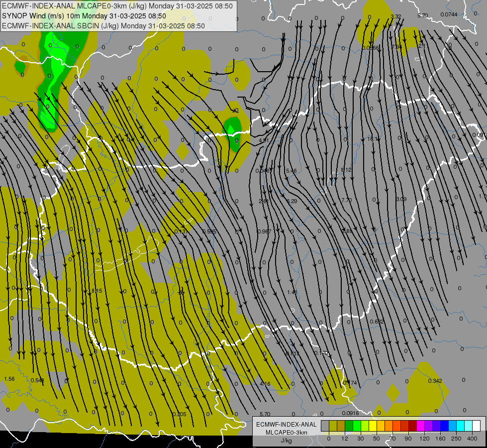Viewport: 487px width, 448px height.
Task: Click the map value 1.41
Action: pyautogui.click(x=292, y=292)
